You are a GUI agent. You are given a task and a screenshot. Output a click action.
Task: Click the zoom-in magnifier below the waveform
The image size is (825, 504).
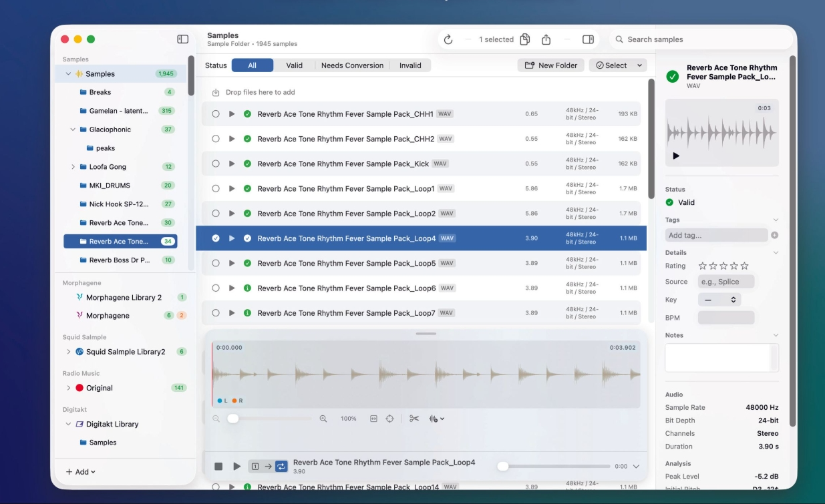(323, 419)
